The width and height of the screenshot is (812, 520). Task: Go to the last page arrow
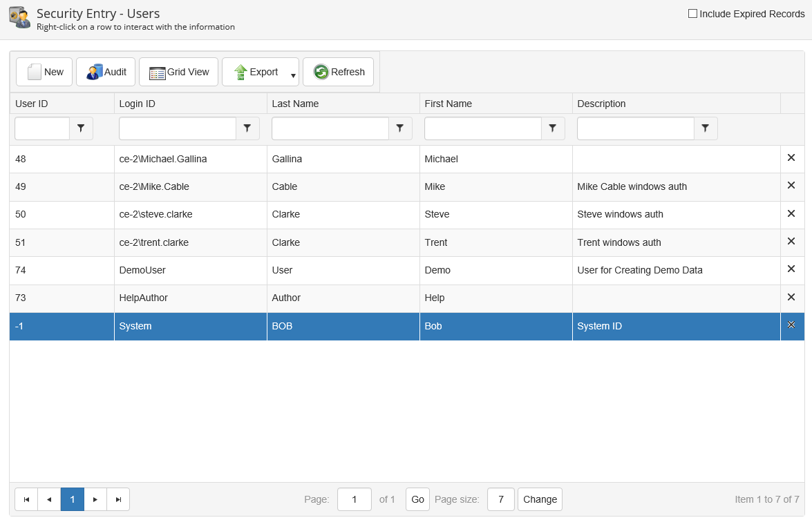coord(118,499)
